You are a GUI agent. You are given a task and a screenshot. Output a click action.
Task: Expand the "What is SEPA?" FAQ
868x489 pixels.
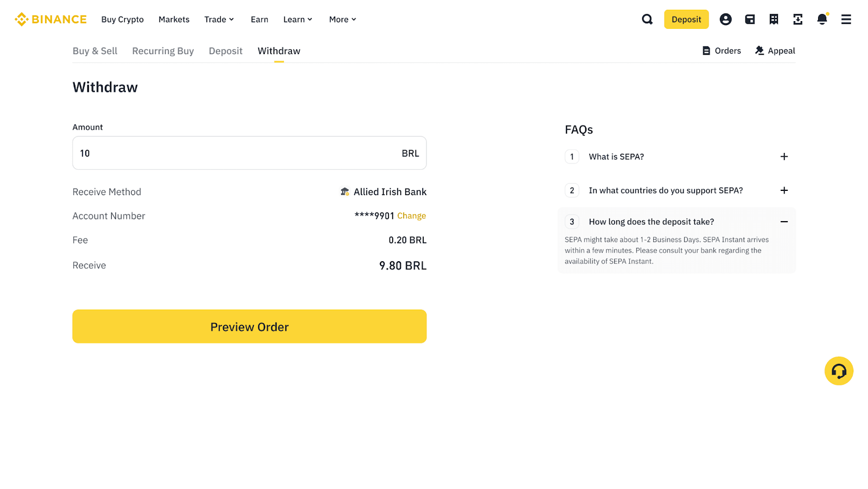coord(784,157)
